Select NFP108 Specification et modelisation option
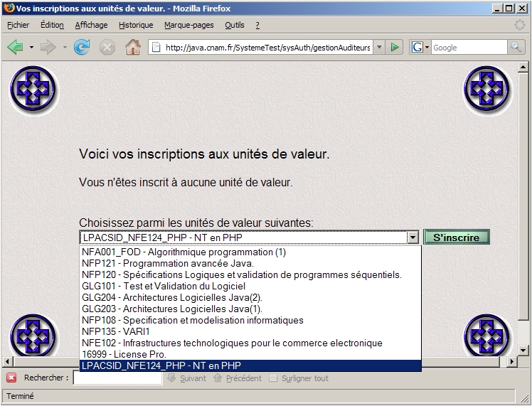532x406 pixels. click(250, 320)
